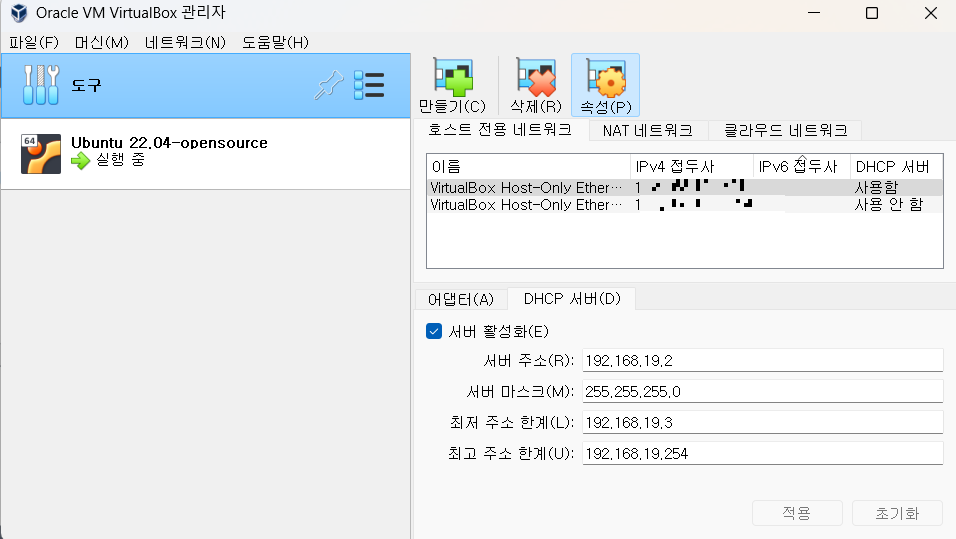
Task: Click the Ubuntu 22.04 VM icon
Action: coord(41,154)
